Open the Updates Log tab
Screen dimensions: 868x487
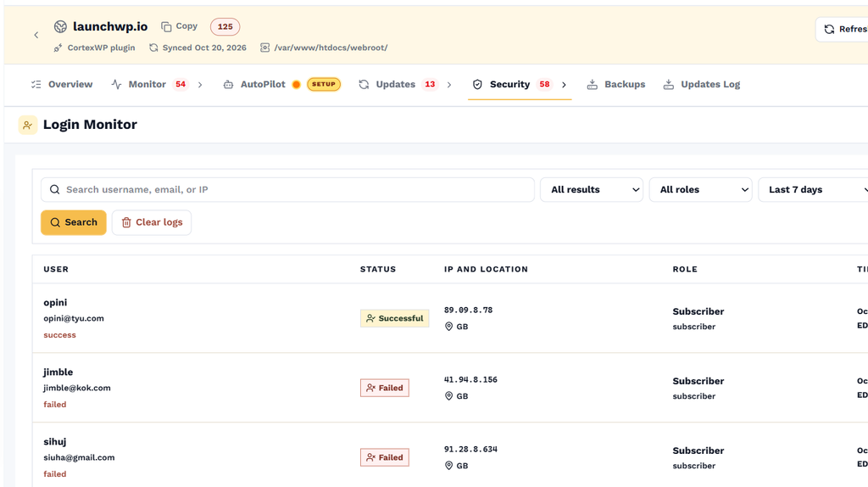coord(701,84)
